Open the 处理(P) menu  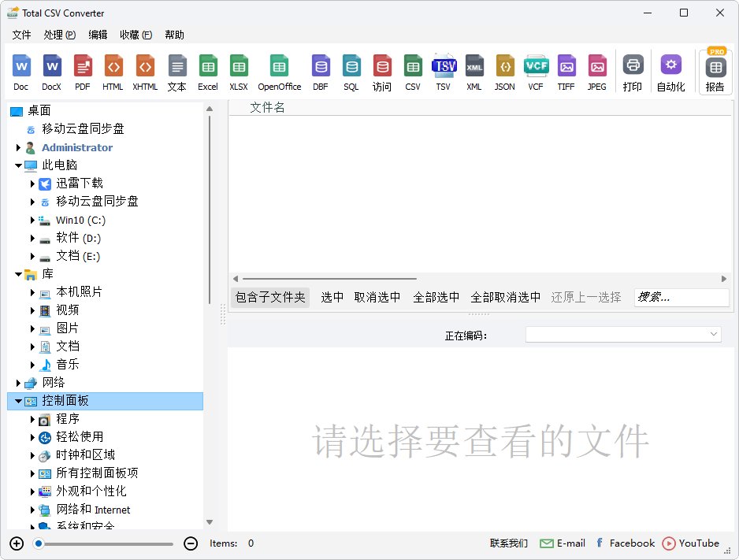coord(60,35)
